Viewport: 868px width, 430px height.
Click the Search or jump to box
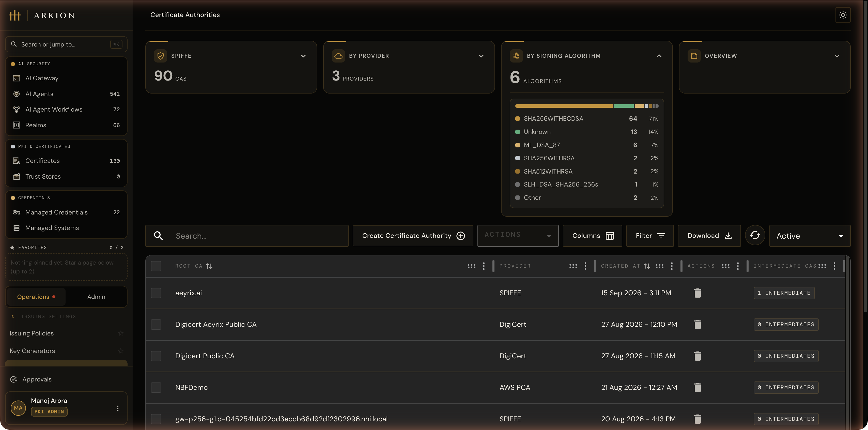(66, 44)
